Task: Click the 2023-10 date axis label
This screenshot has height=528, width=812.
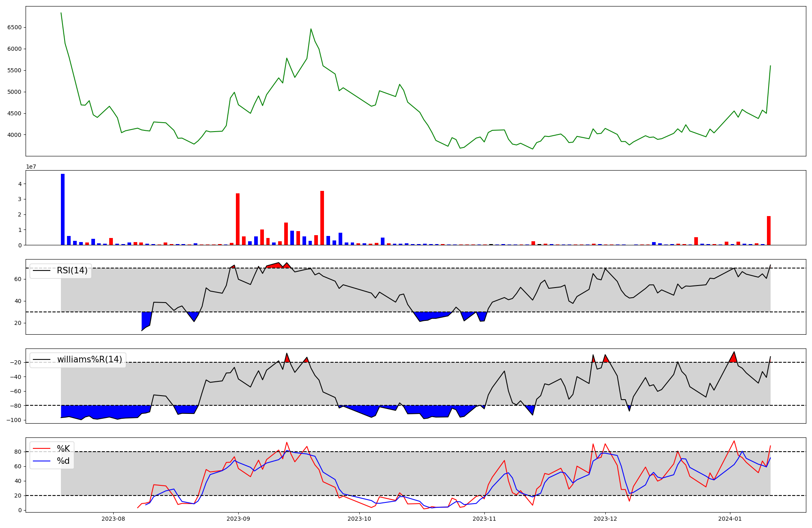Action: 359,519
